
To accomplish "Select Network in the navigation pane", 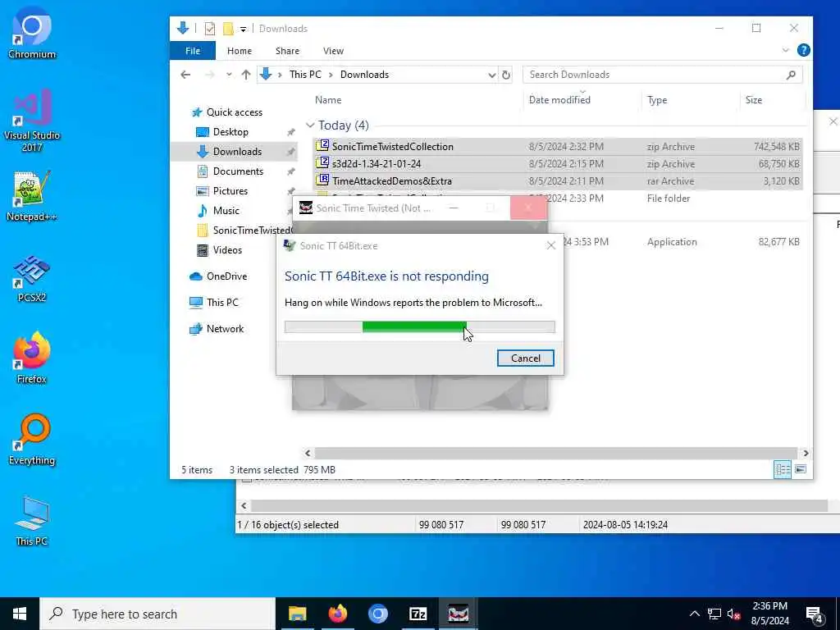I will (225, 329).
